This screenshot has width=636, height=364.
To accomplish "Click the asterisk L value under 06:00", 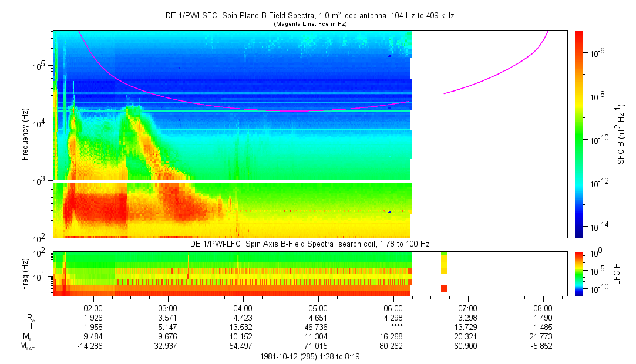I will [393, 326].
